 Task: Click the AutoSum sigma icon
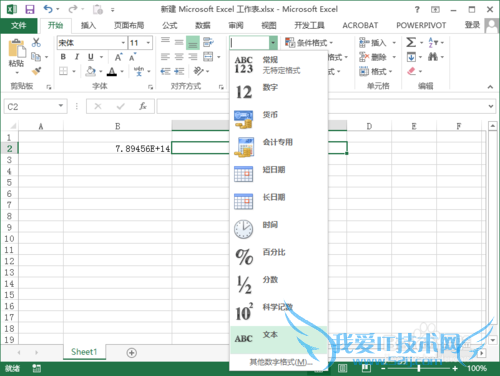411,42
